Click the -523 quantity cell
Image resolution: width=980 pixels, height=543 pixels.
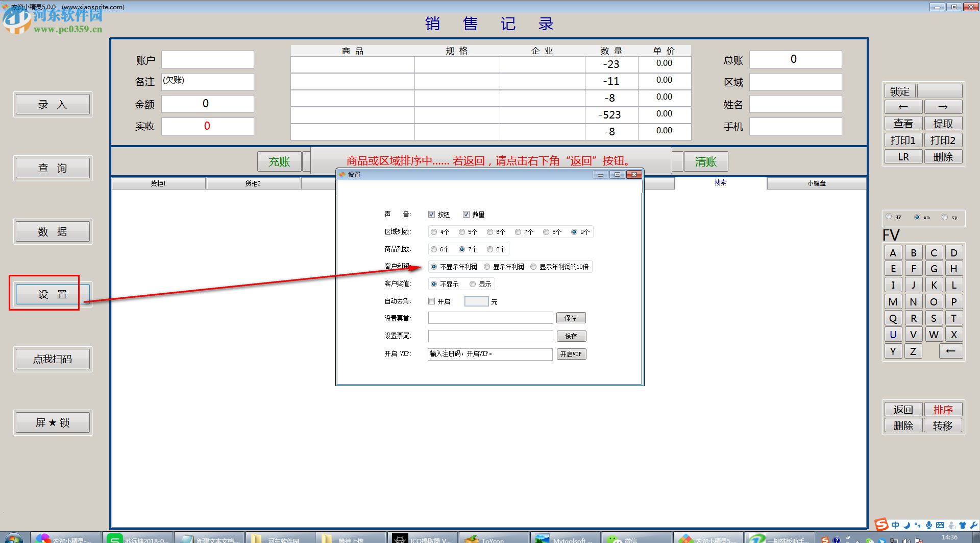tap(611, 115)
